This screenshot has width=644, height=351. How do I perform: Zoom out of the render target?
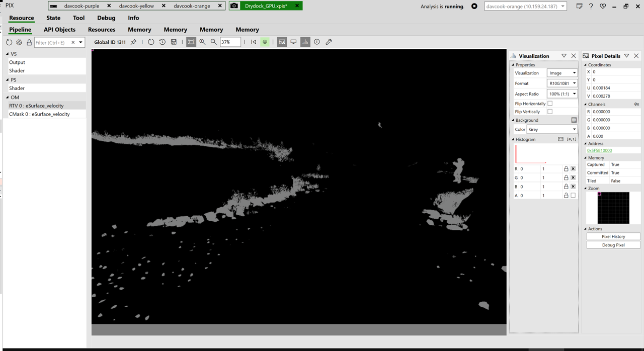point(214,42)
